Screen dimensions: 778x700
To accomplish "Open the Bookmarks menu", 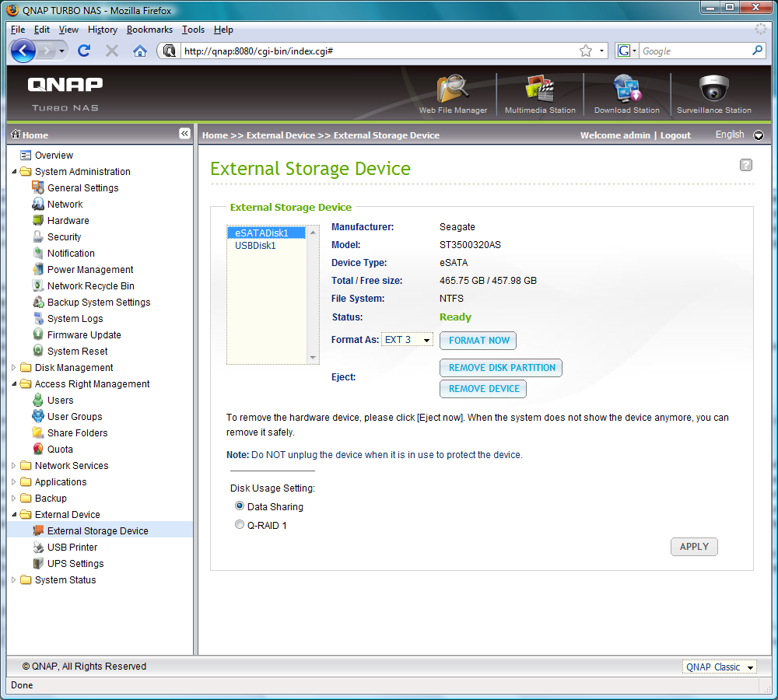I will [150, 30].
